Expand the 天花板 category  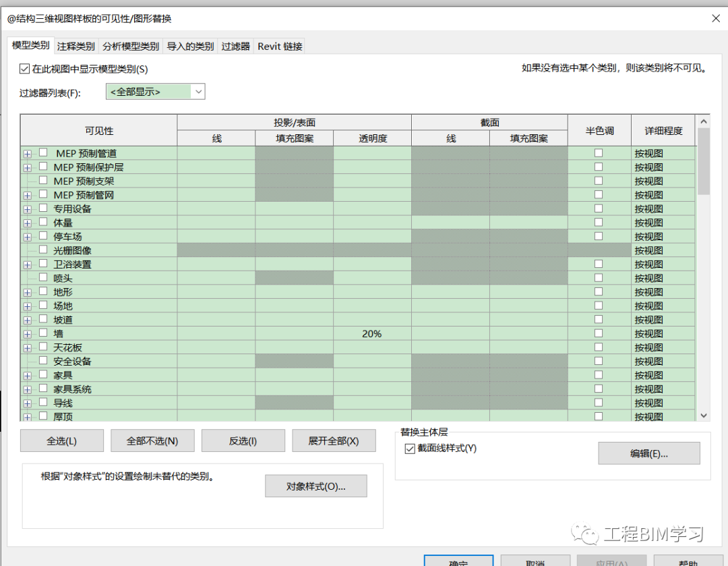[x=28, y=349]
